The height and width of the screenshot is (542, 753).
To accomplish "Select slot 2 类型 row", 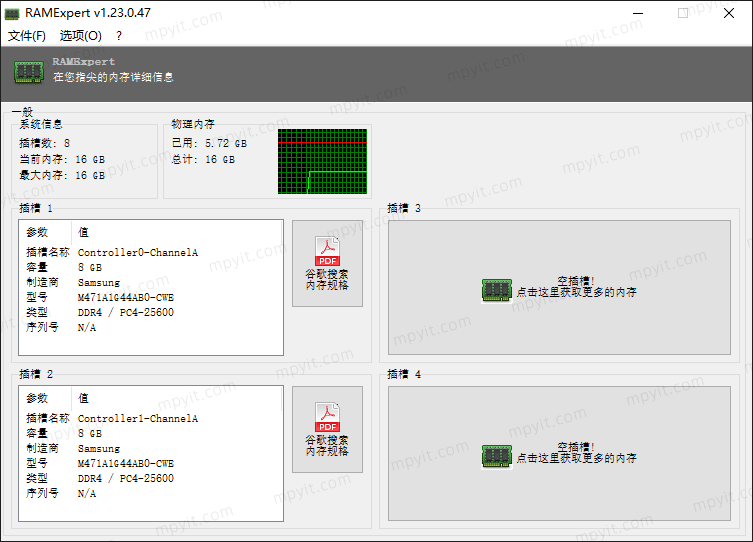I will (x=151, y=479).
